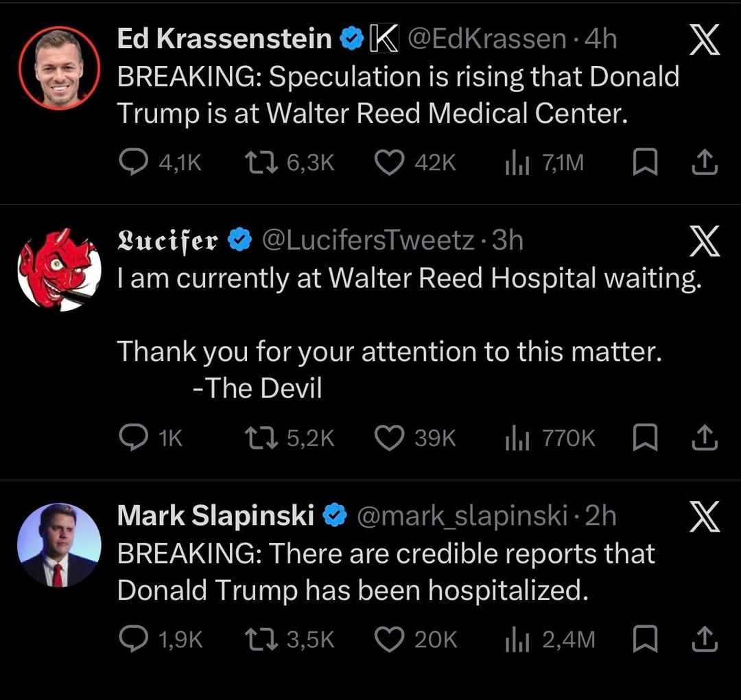Image resolution: width=741 pixels, height=700 pixels.
Task: Like Mark Slapinski's tweet
Action: (x=389, y=640)
